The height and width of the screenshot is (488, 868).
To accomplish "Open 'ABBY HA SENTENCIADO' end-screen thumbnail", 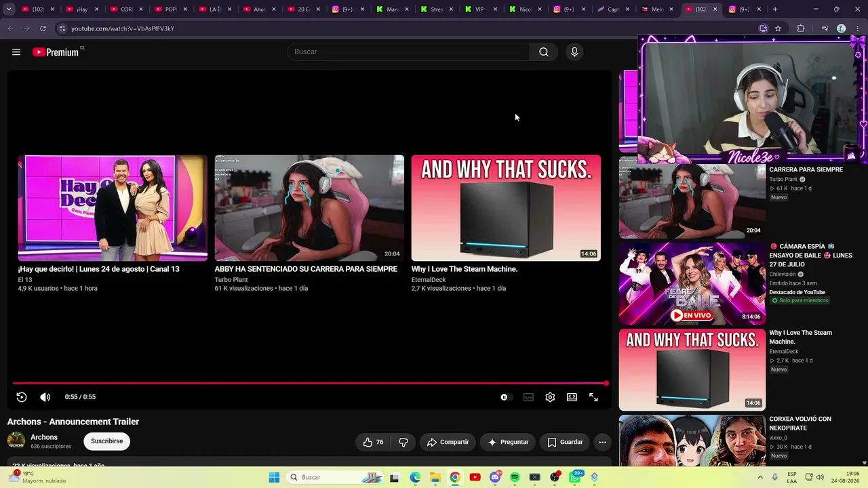I will pos(309,208).
